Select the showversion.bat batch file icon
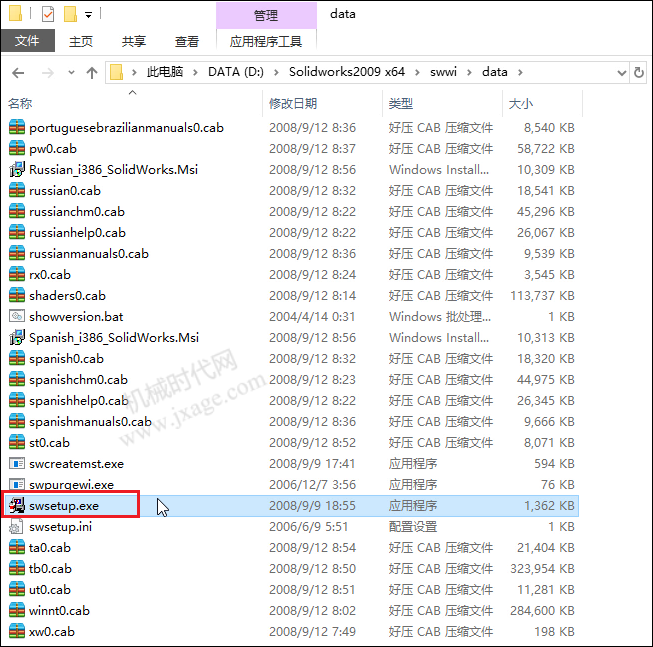 [x=17, y=316]
